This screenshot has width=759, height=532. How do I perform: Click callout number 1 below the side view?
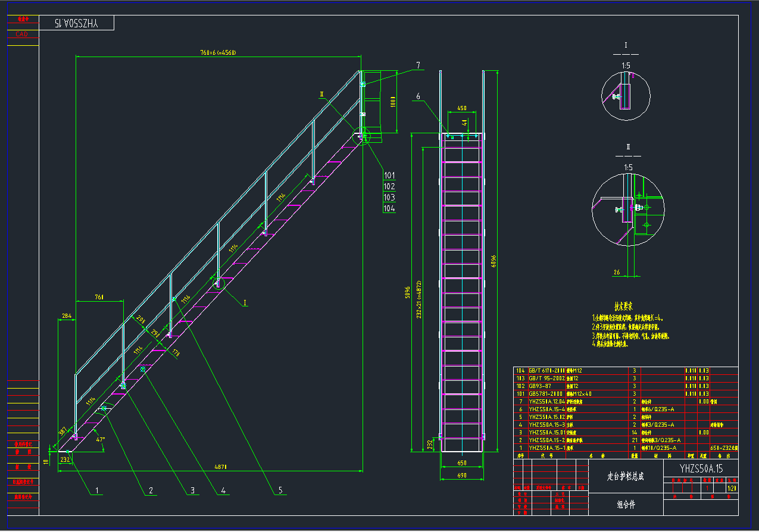coord(98,490)
